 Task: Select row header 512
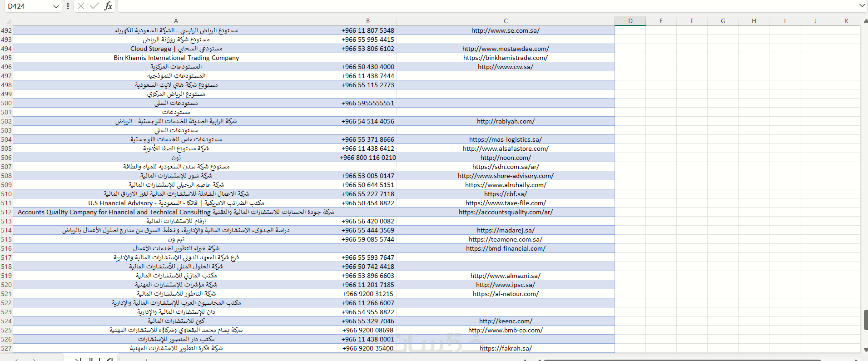(x=6, y=212)
